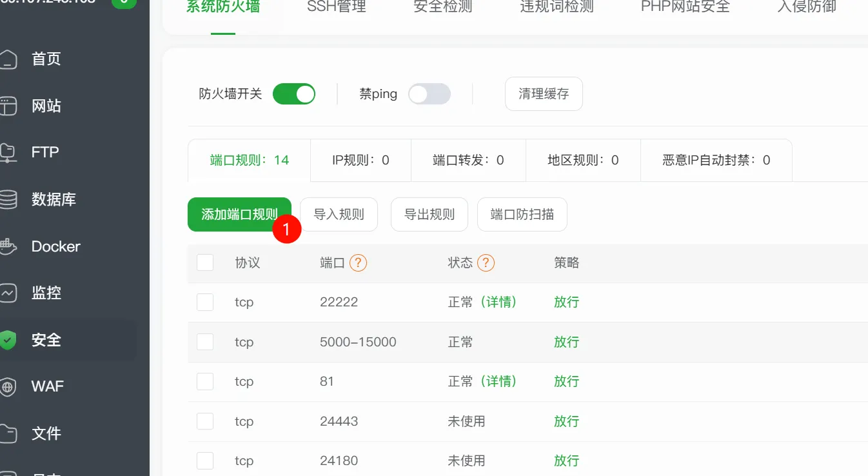This screenshot has width=868, height=476.
Task: Enable the 禁ping toggle
Action: pyautogui.click(x=429, y=94)
